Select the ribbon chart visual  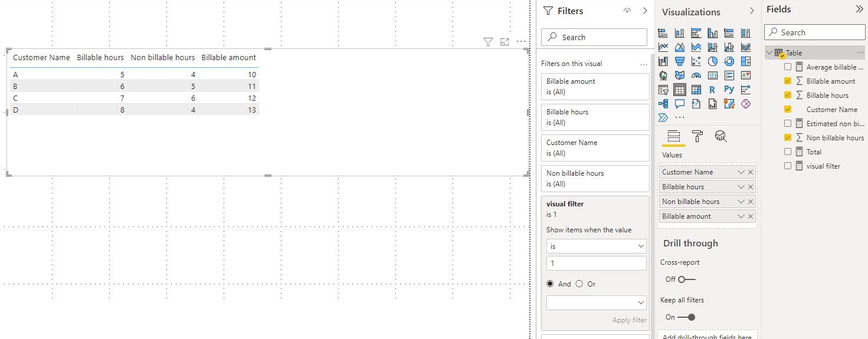click(x=746, y=47)
